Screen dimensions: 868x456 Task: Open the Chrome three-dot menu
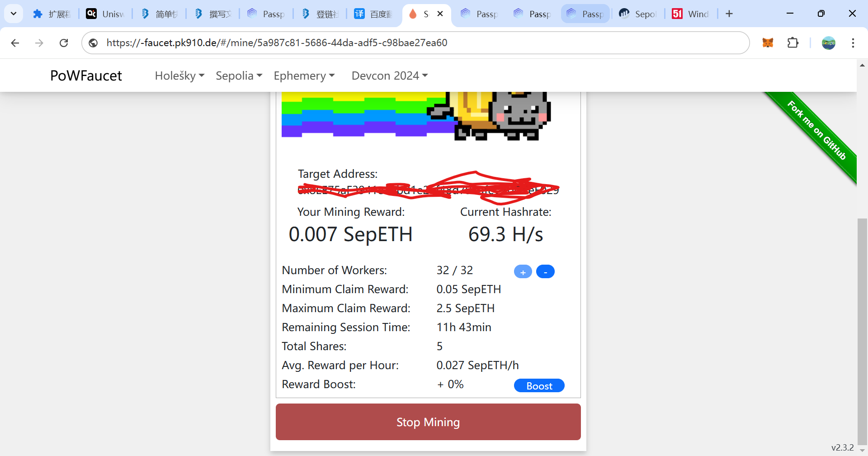(x=853, y=43)
